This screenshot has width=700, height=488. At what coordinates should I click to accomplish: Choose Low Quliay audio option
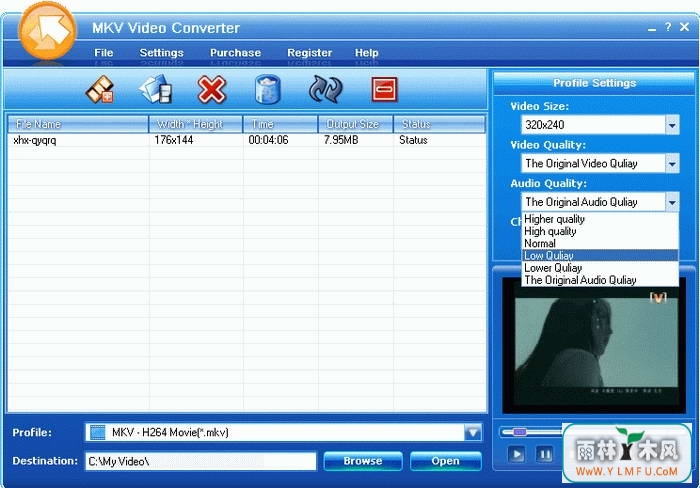pyautogui.click(x=600, y=255)
